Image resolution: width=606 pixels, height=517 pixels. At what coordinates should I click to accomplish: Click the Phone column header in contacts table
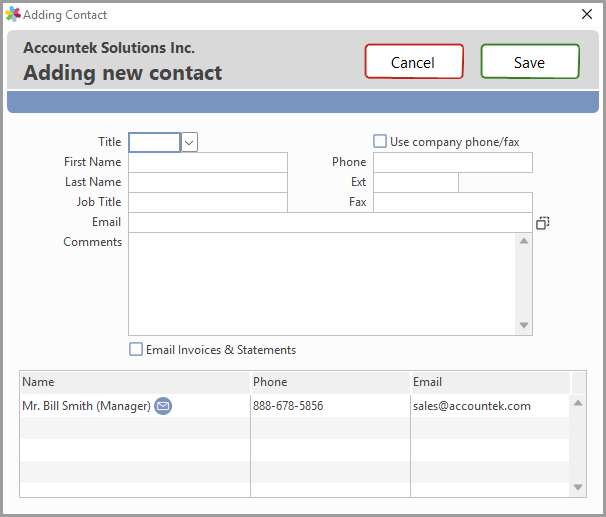pyautogui.click(x=330, y=383)
